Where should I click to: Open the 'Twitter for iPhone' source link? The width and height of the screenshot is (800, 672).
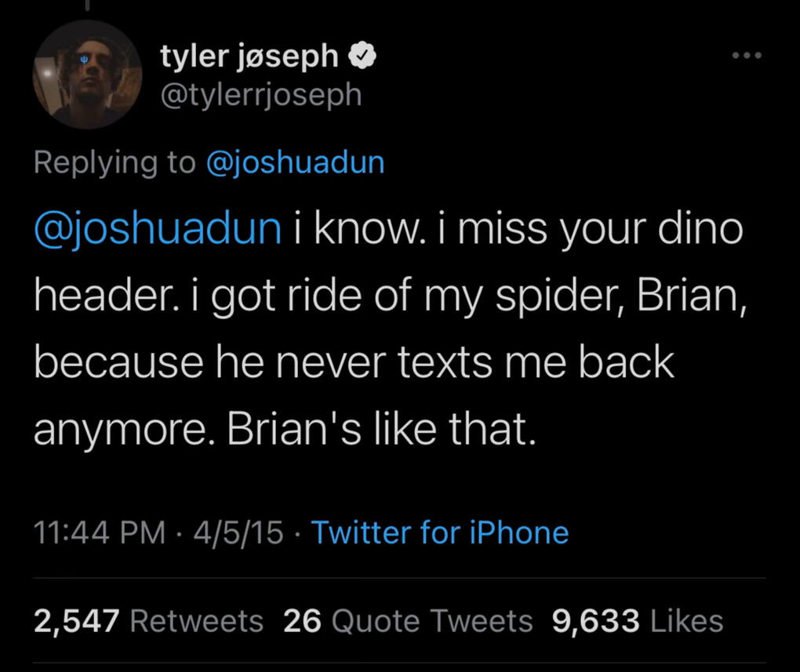[440, 533]
